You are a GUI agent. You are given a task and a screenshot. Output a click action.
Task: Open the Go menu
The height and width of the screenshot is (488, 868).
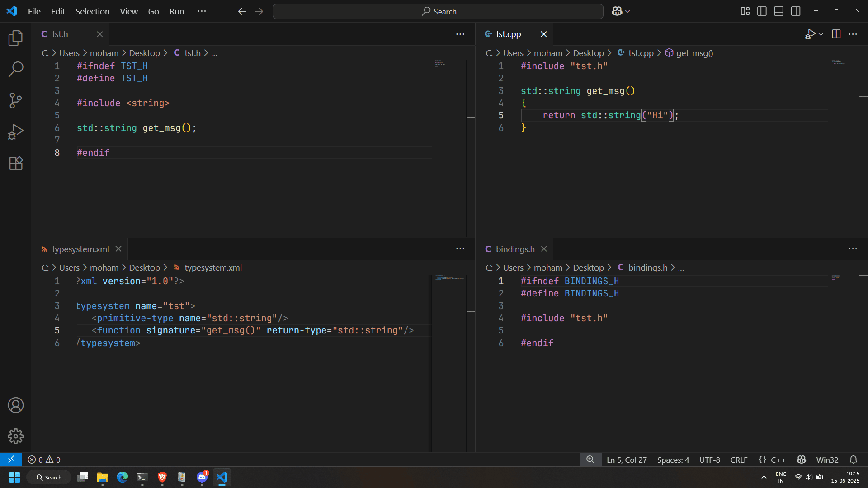tap(154, 11)
